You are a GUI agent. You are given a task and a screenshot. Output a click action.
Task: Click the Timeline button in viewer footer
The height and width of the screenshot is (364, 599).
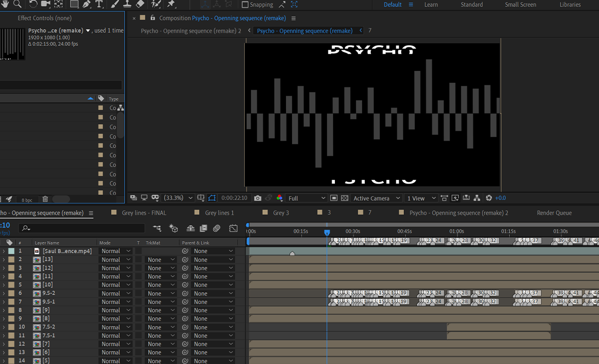tap(466, 198)
